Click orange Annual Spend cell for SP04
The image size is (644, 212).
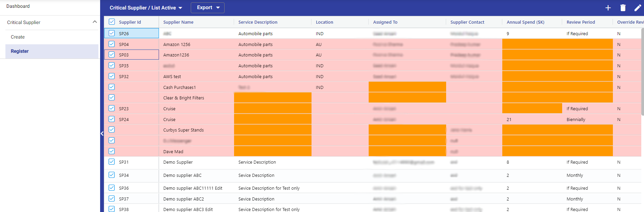531,44
